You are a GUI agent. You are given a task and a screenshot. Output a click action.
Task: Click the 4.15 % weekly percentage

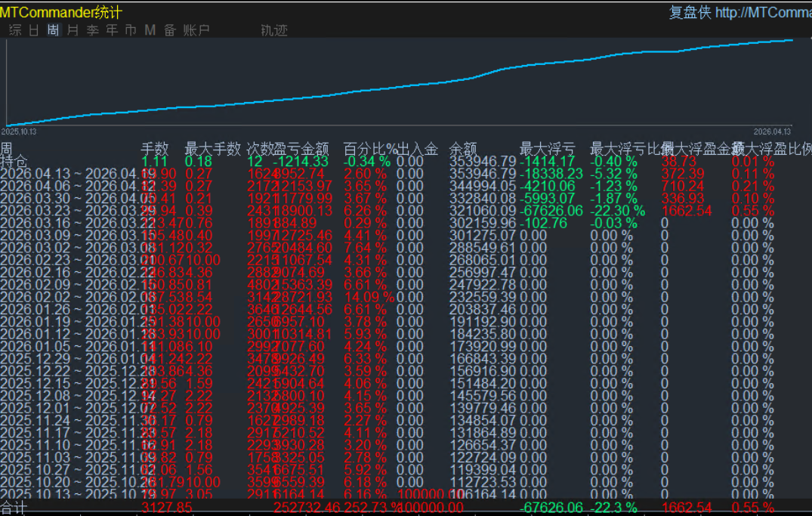(x=365, y=397)
